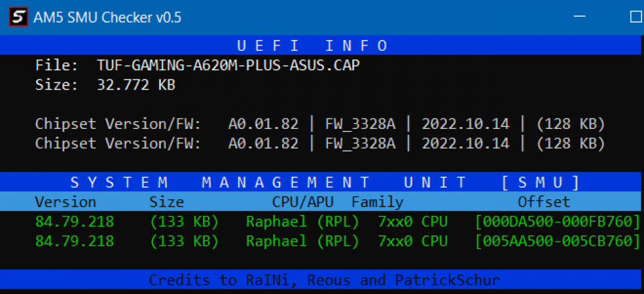Click 'A0.01.82' in first chipset row
Image resolution: width=644 pixels, height=294 pixels.
point(263,124)
